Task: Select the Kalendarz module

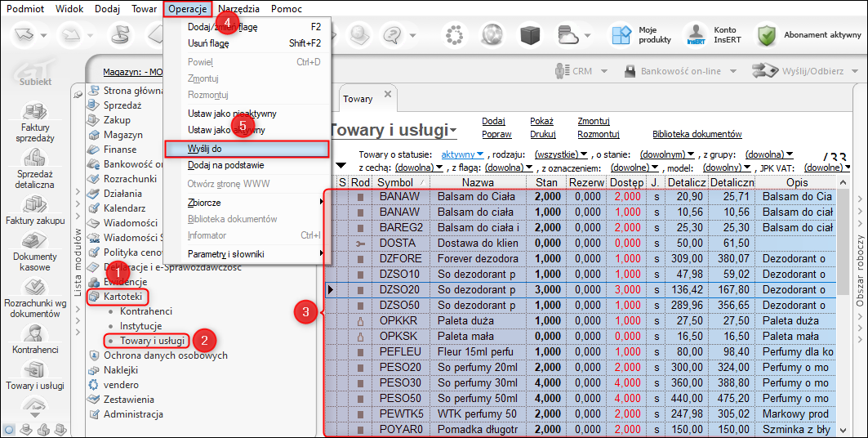Action: 125,208
